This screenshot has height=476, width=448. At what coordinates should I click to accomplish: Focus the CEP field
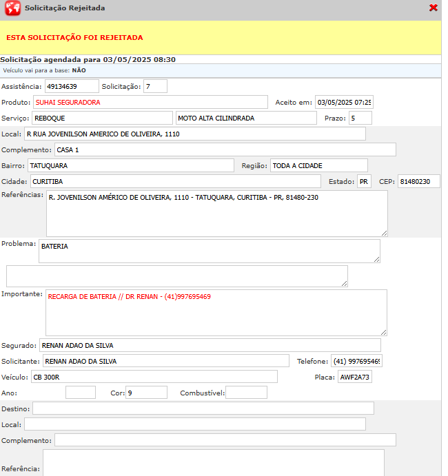418,181
